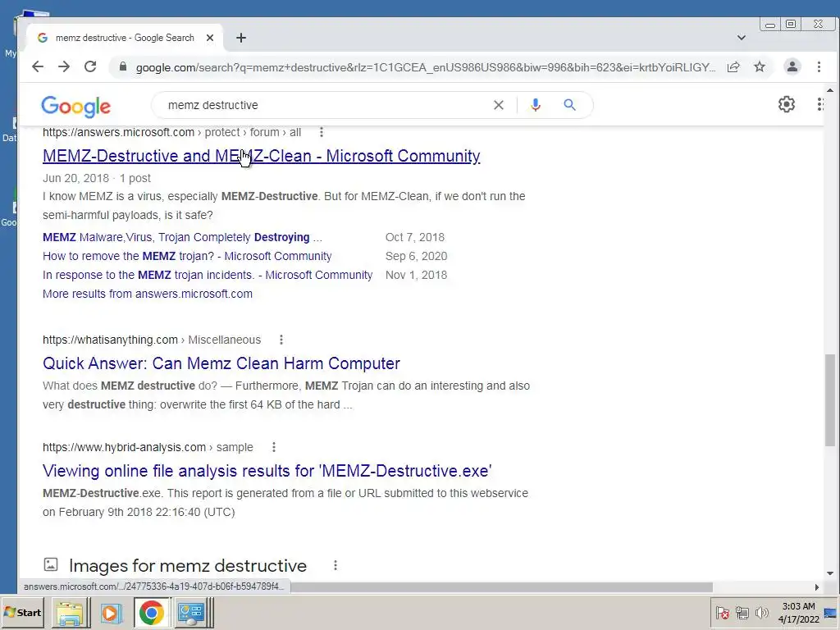Share this page via address bar icon
The height and width of the screenshot is (630, 840).
pyautogui.click(x=733, y=67)
